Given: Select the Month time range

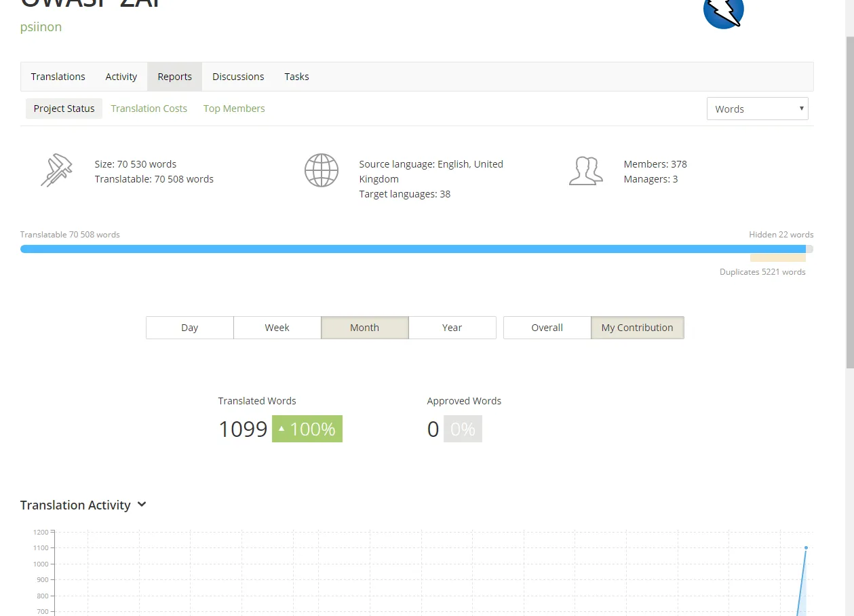Looking at the screenshot, I should tap(365, 328).
